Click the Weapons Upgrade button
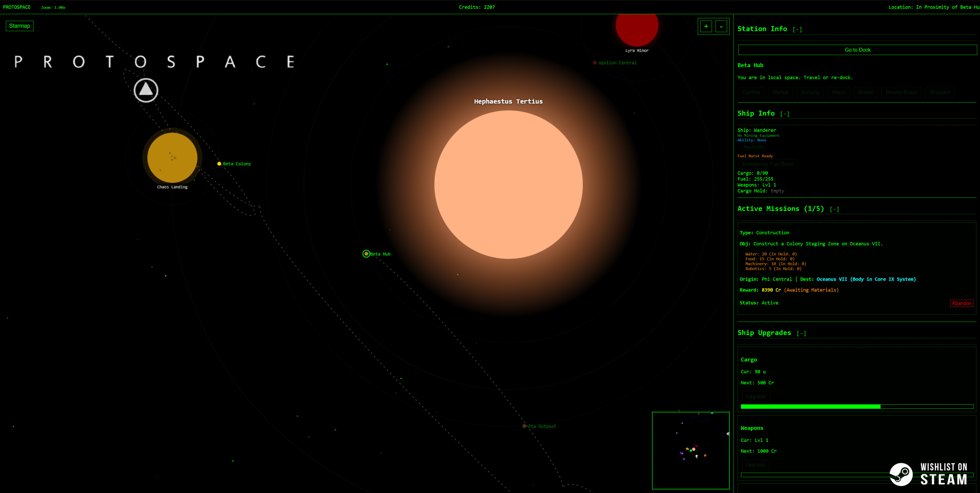This screenshot has height=493, width=980. [755, 465]
